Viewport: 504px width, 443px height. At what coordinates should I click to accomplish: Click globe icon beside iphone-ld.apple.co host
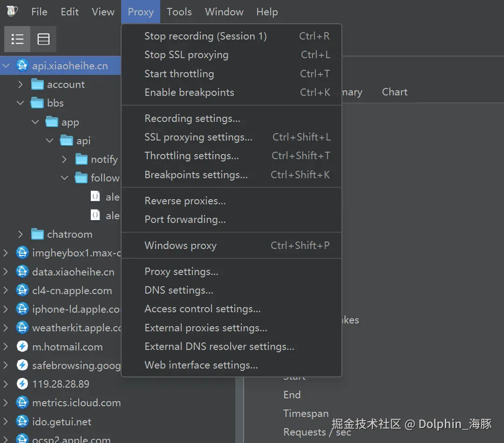[22, 309]
